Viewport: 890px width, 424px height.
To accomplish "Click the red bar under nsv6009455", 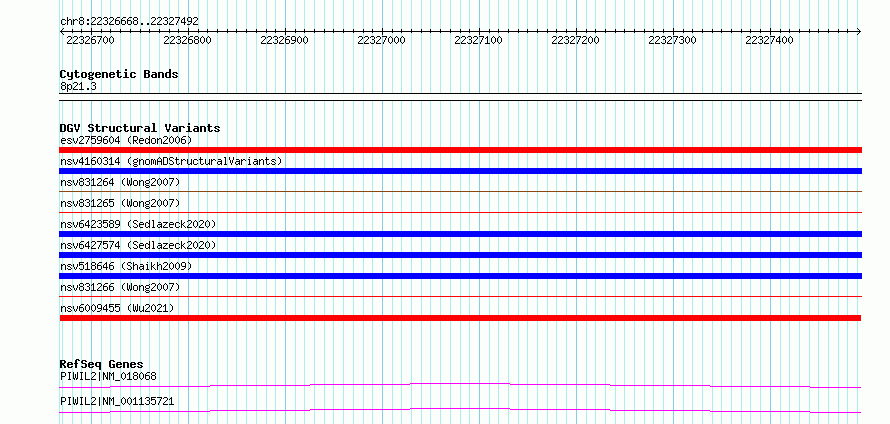I will [x=460, y=318].
